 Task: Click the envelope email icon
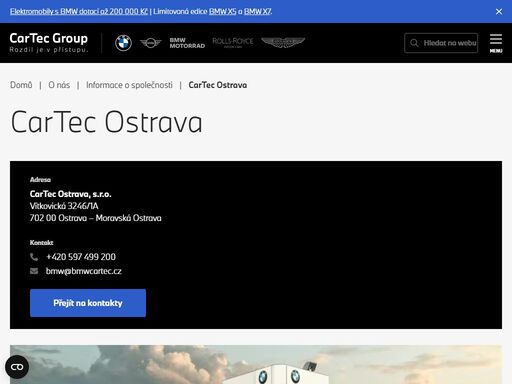point(34,271)
